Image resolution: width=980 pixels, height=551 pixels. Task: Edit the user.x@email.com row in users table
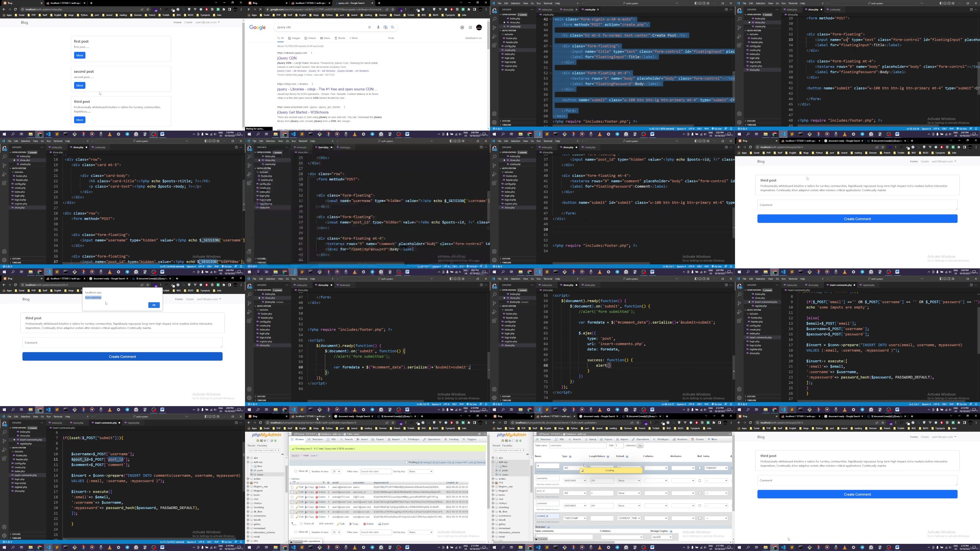300,487
